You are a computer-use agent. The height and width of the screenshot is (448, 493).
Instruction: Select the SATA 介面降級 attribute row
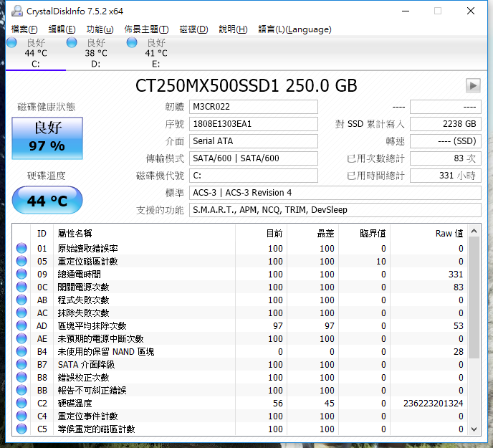click(x=241, y=364)
